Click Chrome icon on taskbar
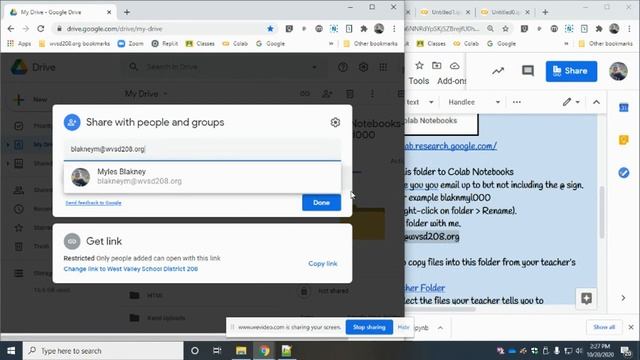Image resolution: width=640 pixels, height=360 pixels. click(264, 351)
